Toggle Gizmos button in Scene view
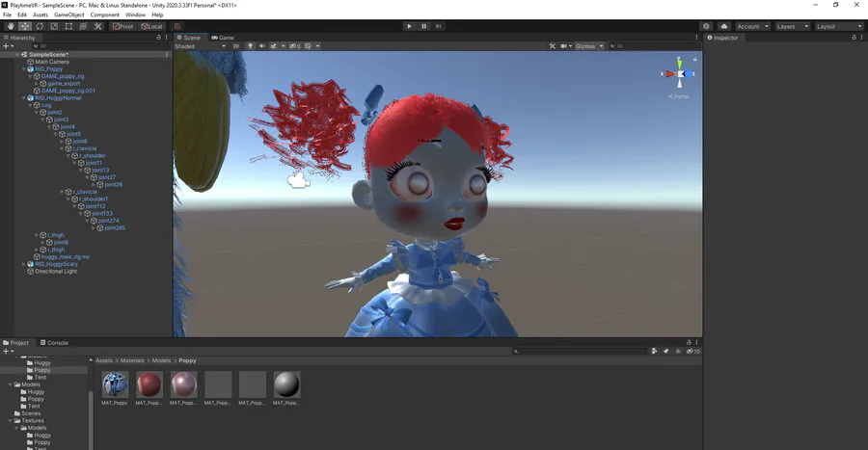This screenshot has height=450, width=868. click(585, 46)
